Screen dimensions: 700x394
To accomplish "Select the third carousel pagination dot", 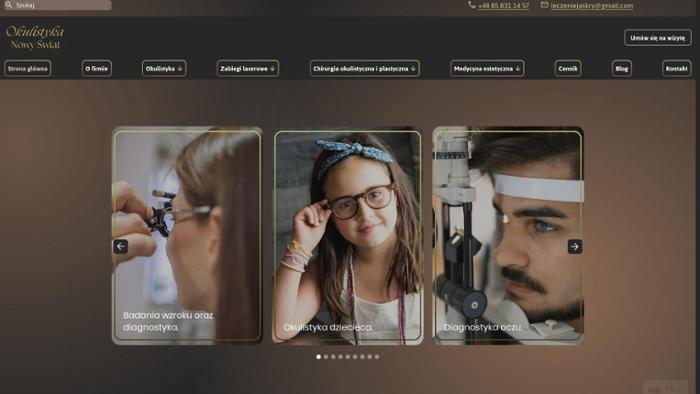I will coord(333,357).
